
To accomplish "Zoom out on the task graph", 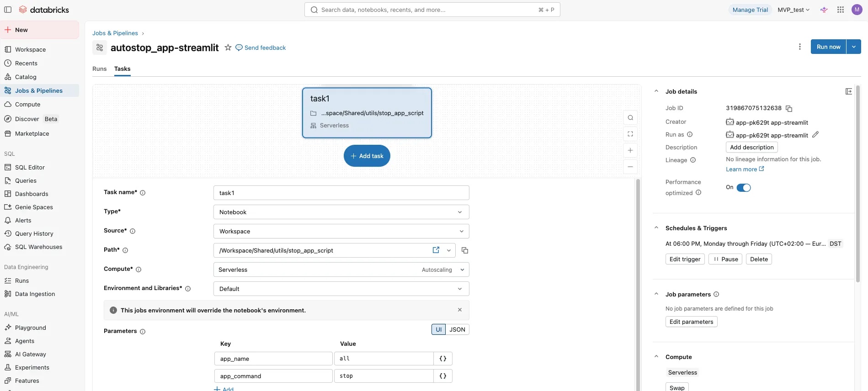I will tap(630, 167).
